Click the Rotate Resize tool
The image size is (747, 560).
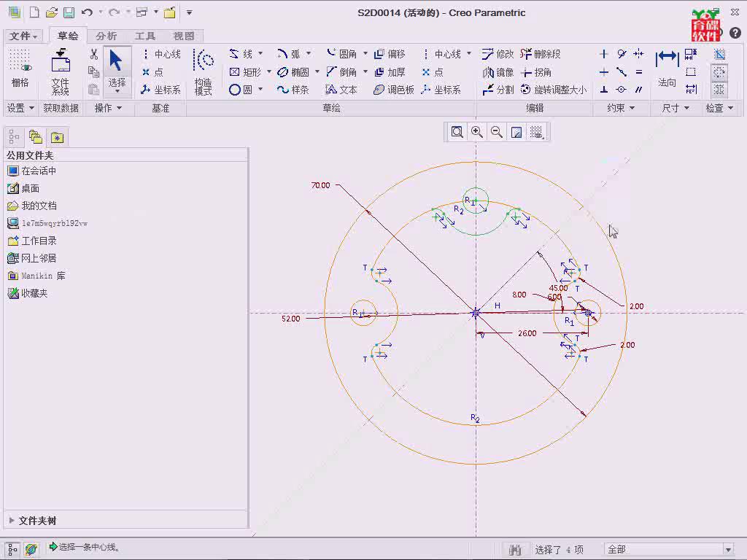[x=553, y=90]
